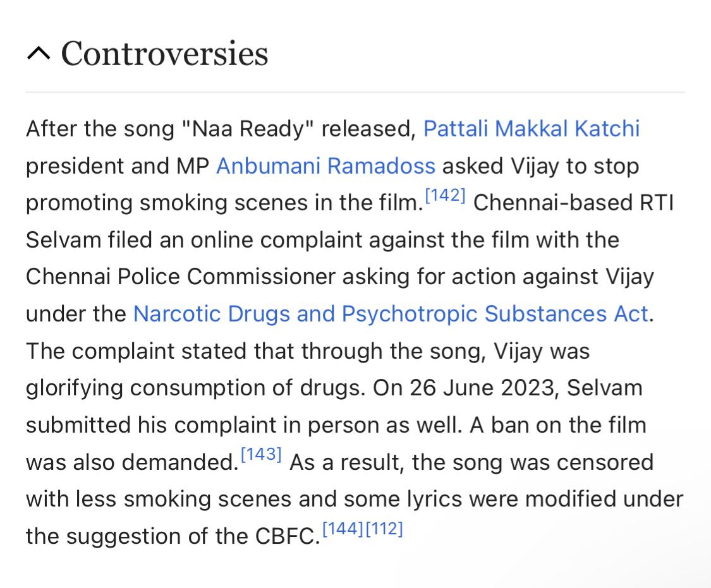Click the phrase "A ban on the film"
711x588 pixels.
point(558,425)
